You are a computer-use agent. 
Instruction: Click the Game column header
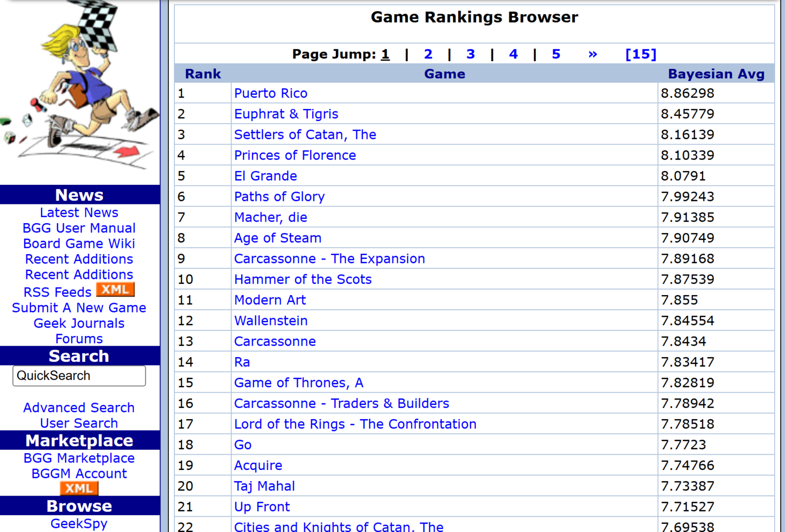[x=445, y=74]
